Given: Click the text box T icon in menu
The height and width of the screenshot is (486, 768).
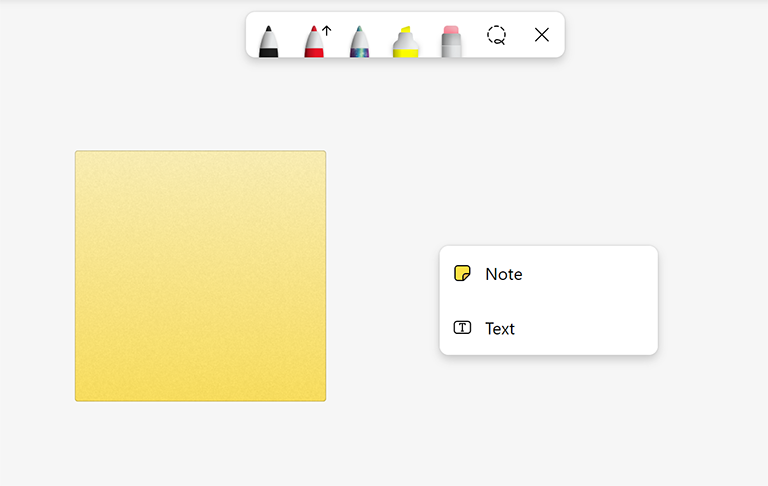Looking at the screenshot, I should pyautogui.click(x=462, y=327).
